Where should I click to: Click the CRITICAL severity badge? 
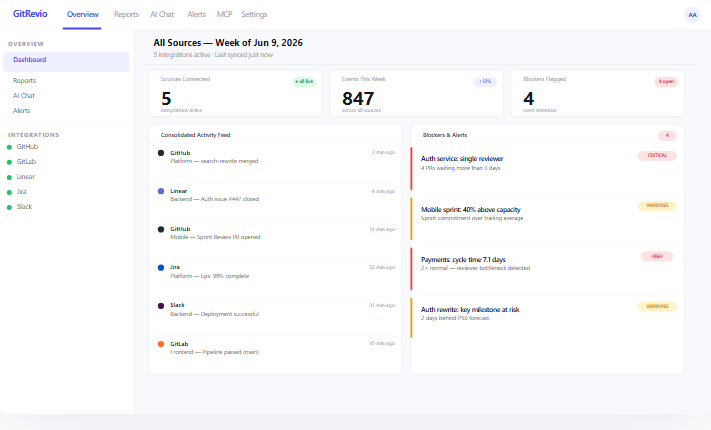657,156
